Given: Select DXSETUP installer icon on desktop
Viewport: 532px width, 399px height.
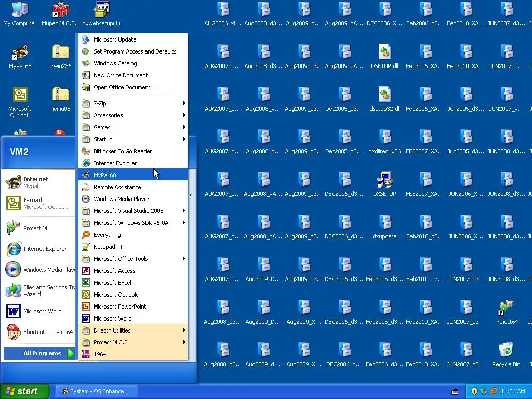Looking at the screenshot, I should tap(384, 184).
